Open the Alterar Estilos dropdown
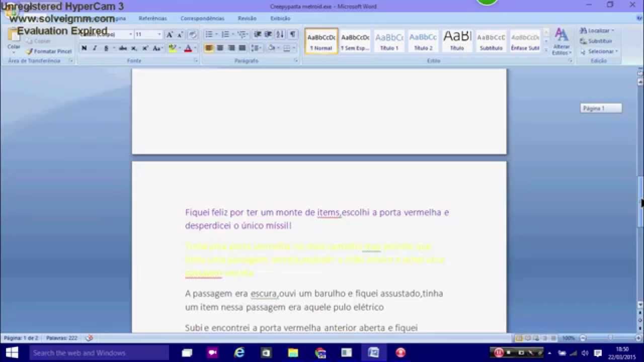 [x=561, y=42]
